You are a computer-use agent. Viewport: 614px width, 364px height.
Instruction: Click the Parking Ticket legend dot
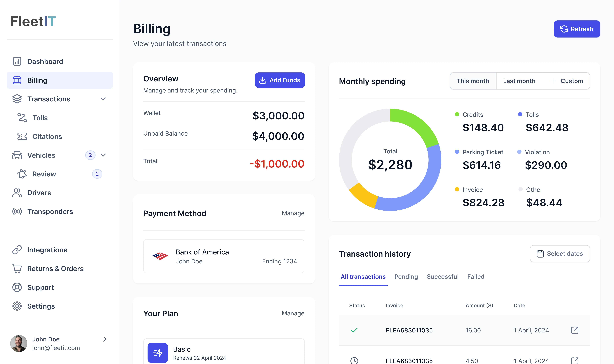pyautogui.click(x=457, y=152)
